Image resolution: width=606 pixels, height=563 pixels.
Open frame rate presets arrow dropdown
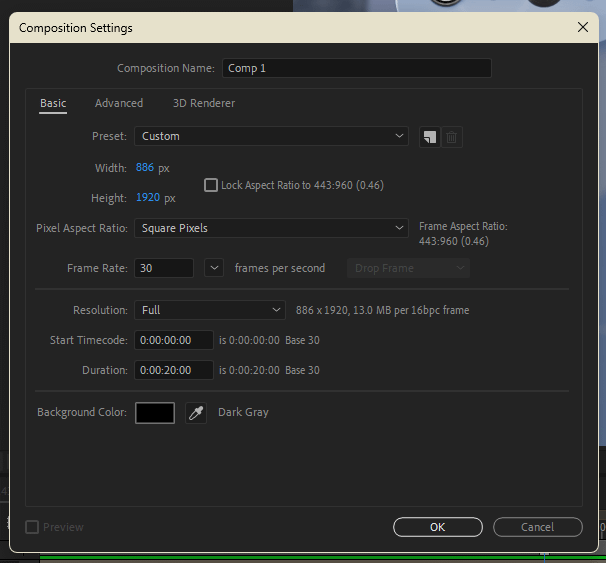coord(213,268)
